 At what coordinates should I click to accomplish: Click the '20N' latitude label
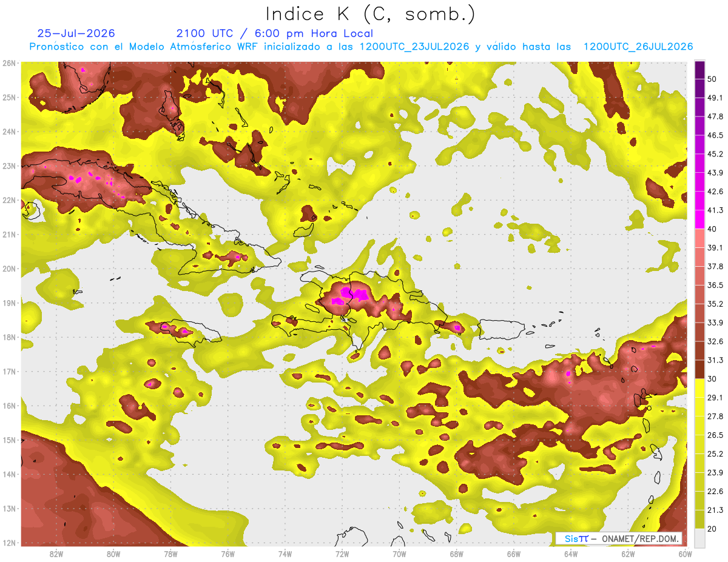[x=9, y=269]
